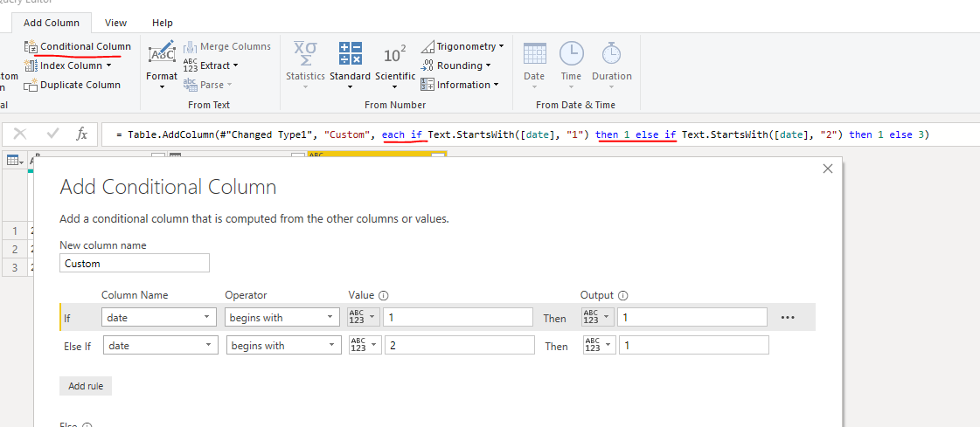
Task: Open the Trigonometry menu
Action: (x=462, y=46)
